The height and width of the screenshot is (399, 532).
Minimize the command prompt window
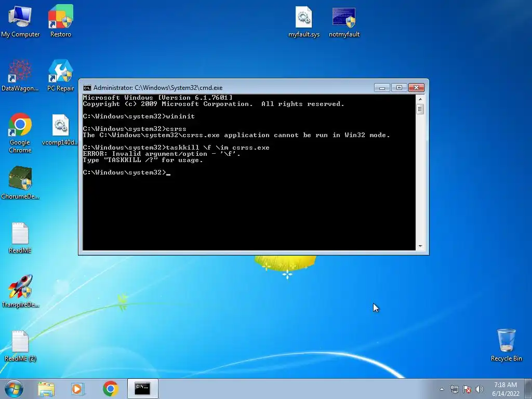[x=382, y=88]
